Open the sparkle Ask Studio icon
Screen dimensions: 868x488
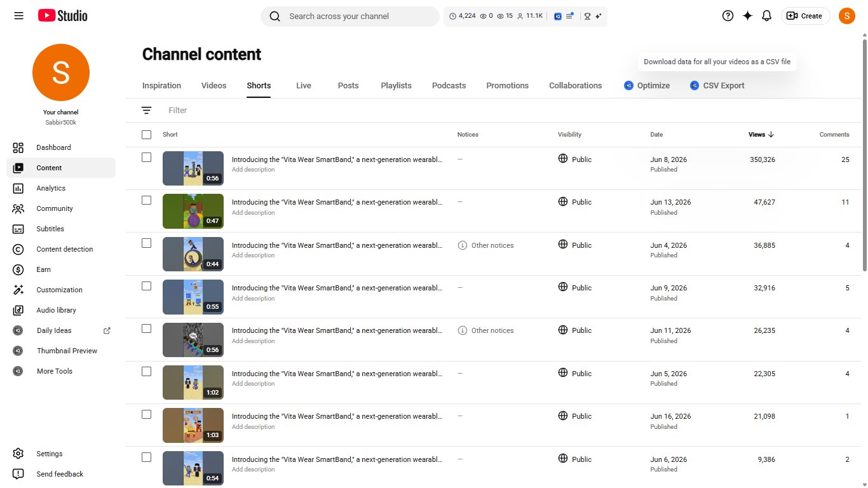click(747, 16)
